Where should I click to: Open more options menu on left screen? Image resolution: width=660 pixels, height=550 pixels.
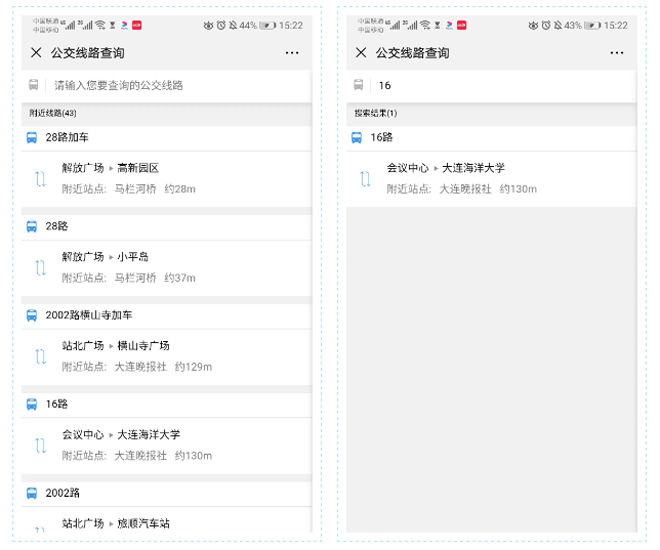pos(292,53)
